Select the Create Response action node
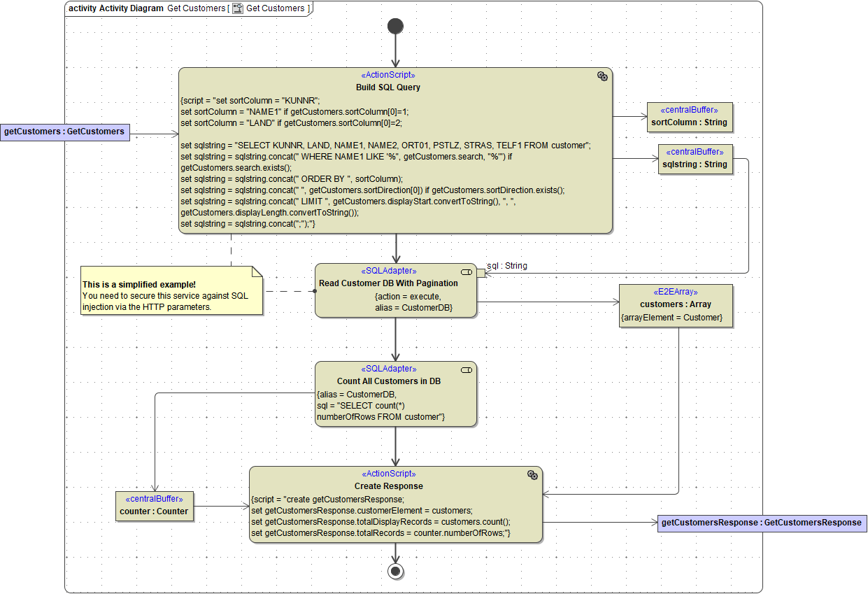This screenshot has width=868, height=594. click(x=396, y=504)
